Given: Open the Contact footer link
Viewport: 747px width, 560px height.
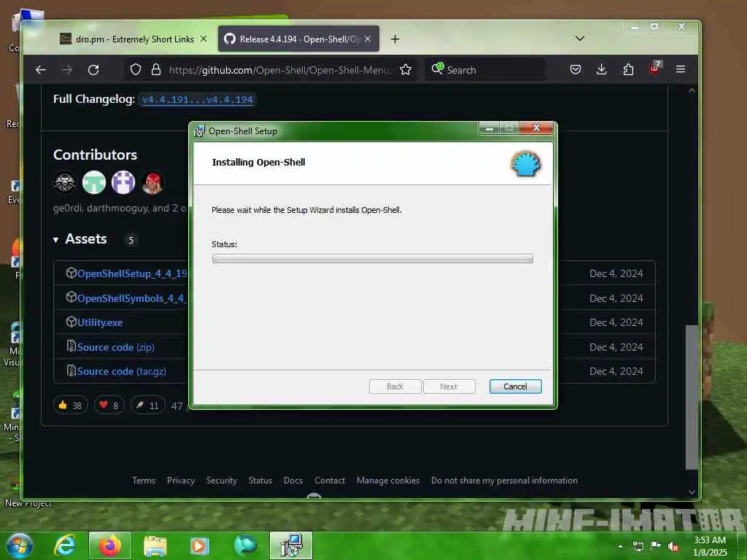Looking at the screenshot, I should click(x=330, y=481).
